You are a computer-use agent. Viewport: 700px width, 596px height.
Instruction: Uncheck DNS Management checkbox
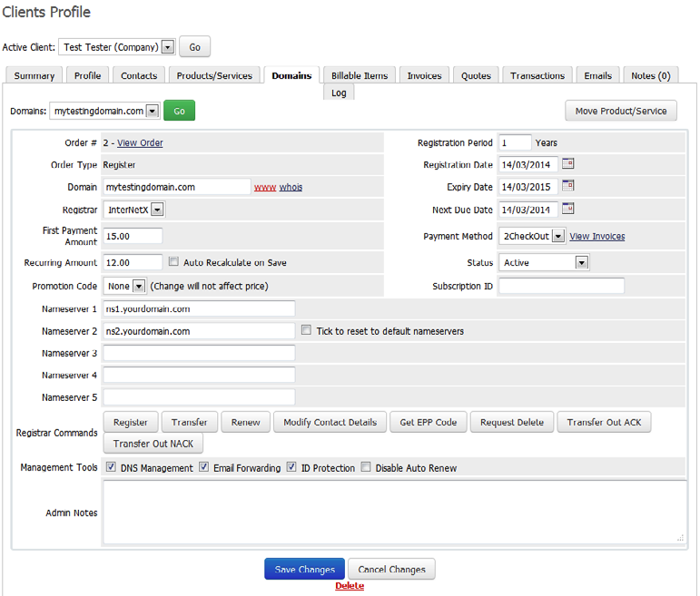point(111,467)
